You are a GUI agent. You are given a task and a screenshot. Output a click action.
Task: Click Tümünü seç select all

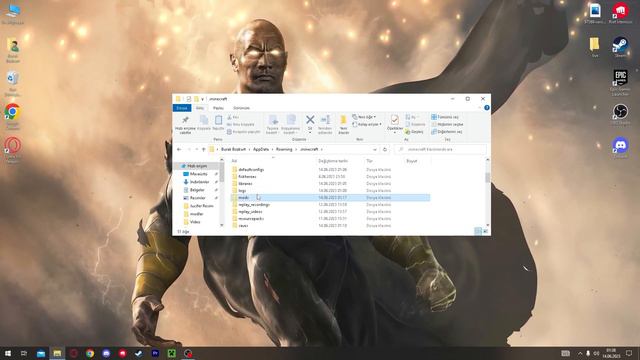click(445, 117)
